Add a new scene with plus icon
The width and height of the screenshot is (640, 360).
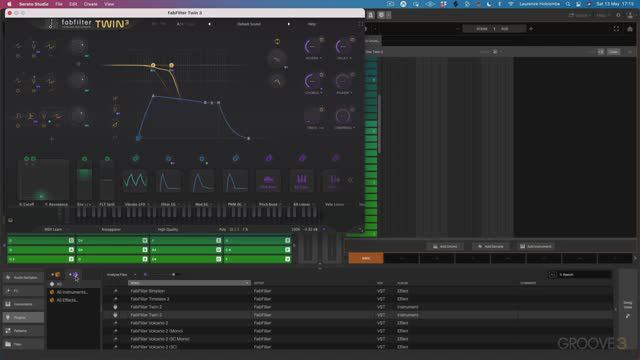point(531,29)
